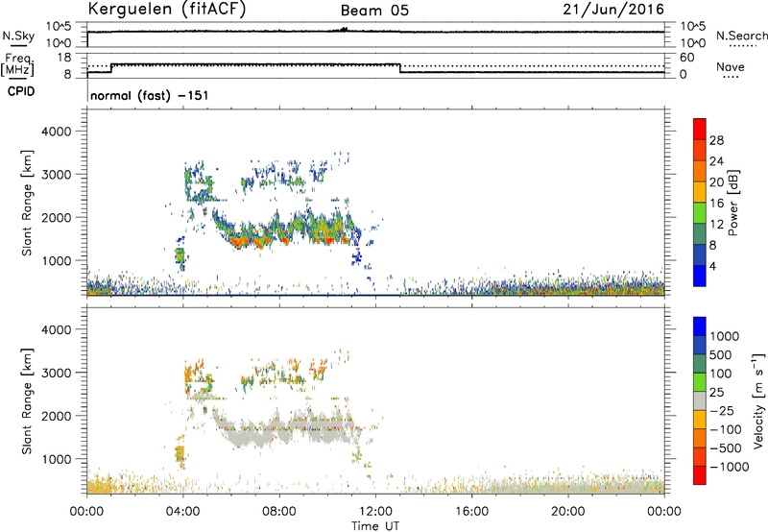This screenshot has height=532, width=768.
Task: Click the date '21/Jun/2016'
Action: click(613, 10)
